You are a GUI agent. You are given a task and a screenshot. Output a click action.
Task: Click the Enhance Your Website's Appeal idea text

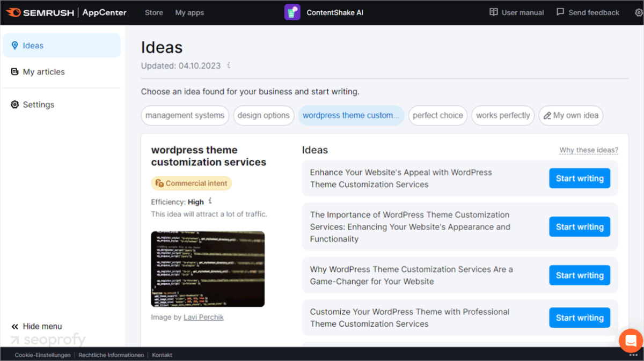click(x=401, y=179)
